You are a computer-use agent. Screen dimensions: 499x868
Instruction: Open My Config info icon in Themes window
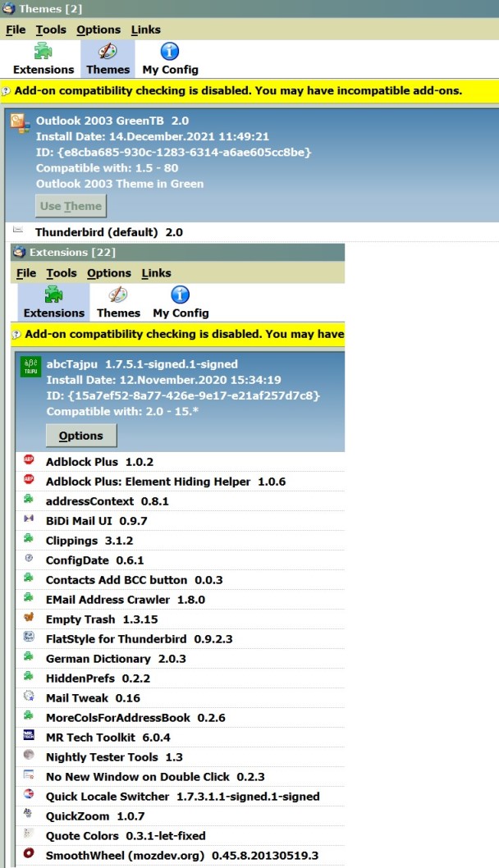coord(170,52)
